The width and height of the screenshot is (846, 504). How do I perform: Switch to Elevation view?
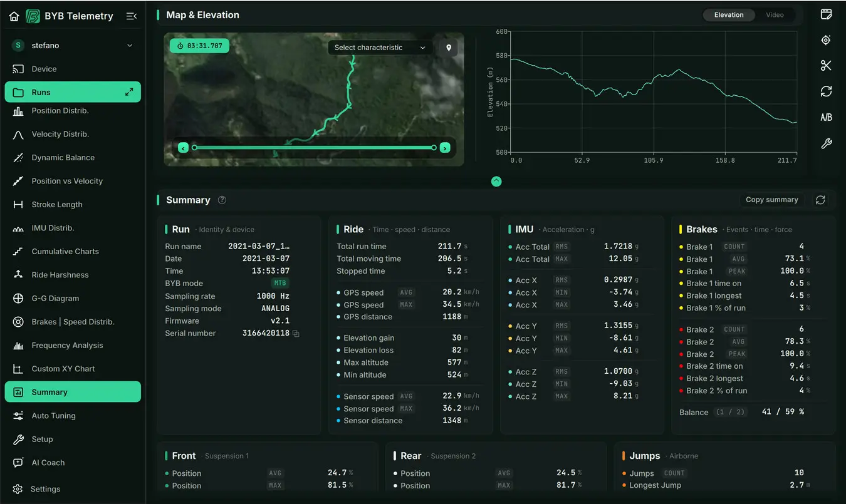pyautogui.click(x=729, y=15)
